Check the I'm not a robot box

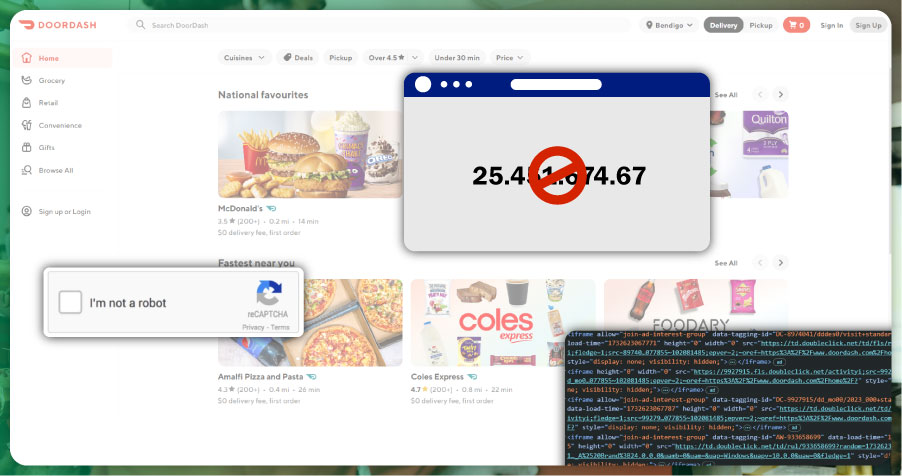[x=70, y=303]
